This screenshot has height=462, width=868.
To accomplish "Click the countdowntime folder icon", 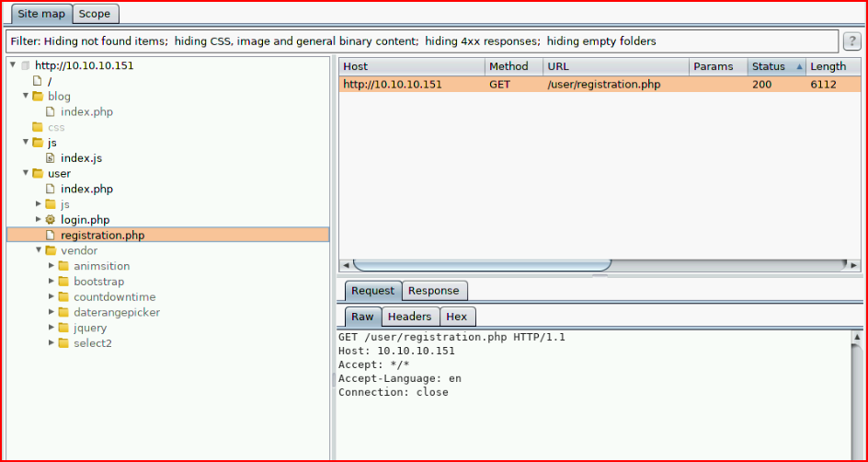I will [x=63, y=297].
